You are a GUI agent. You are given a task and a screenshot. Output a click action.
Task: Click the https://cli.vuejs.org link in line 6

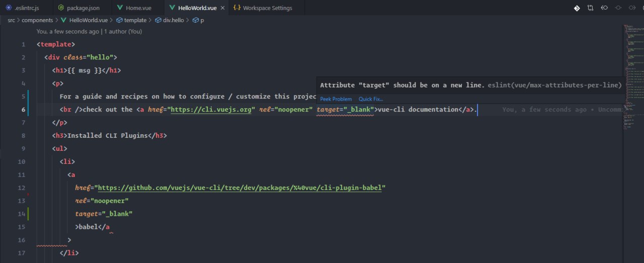[211, 110]
